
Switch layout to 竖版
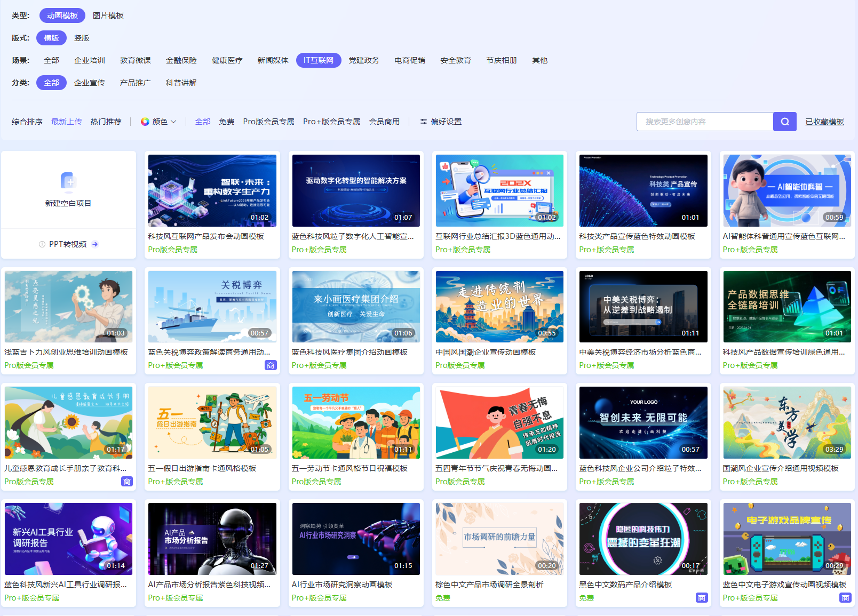[x=82, y=38]
